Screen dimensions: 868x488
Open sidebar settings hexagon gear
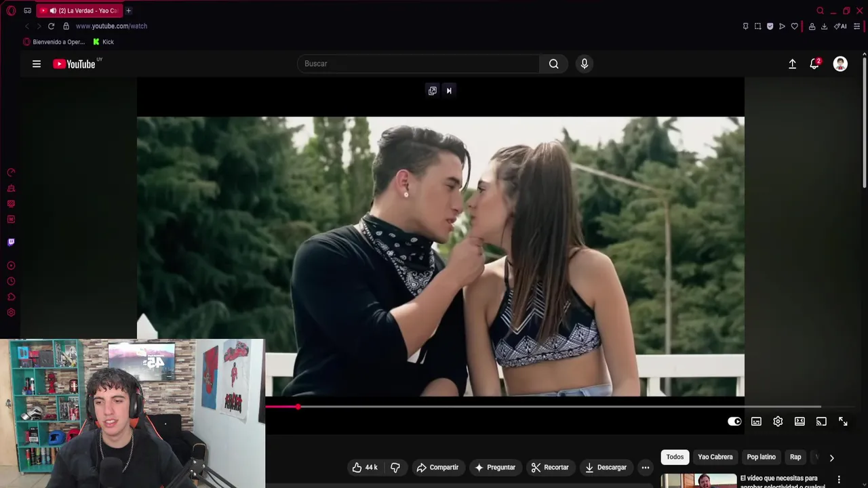pos(11,312)
